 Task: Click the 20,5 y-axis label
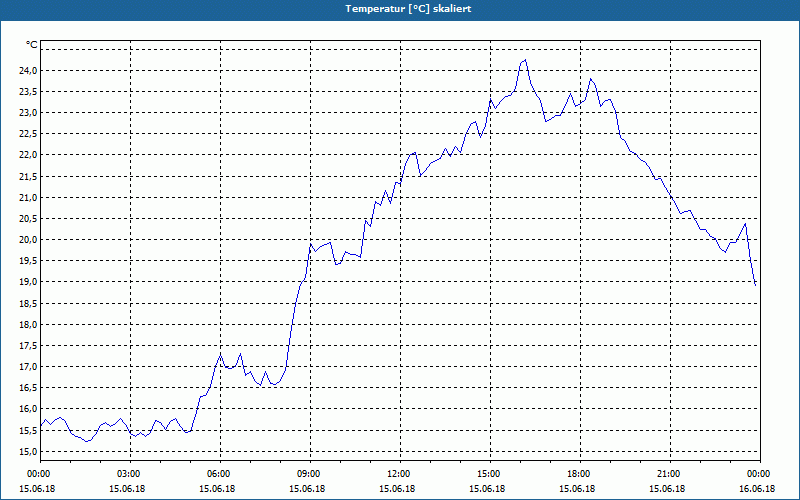point(29,219)
